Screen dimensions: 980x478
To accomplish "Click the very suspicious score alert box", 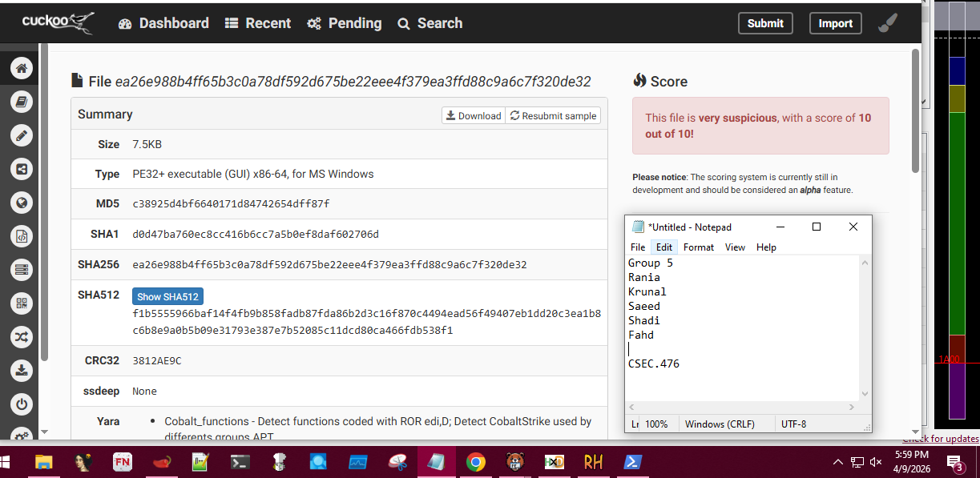I will click(x=760, y=126).
